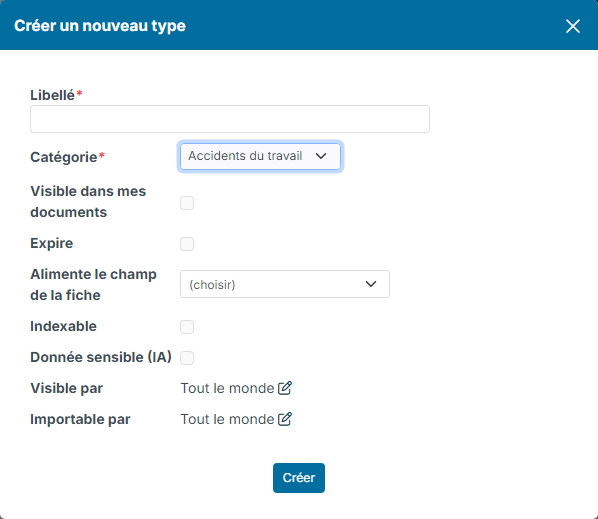Image resolution: width=598 pixels, height=519 pixels.
Task: Click the 'Indexable' label
Action: pos(63,326)
